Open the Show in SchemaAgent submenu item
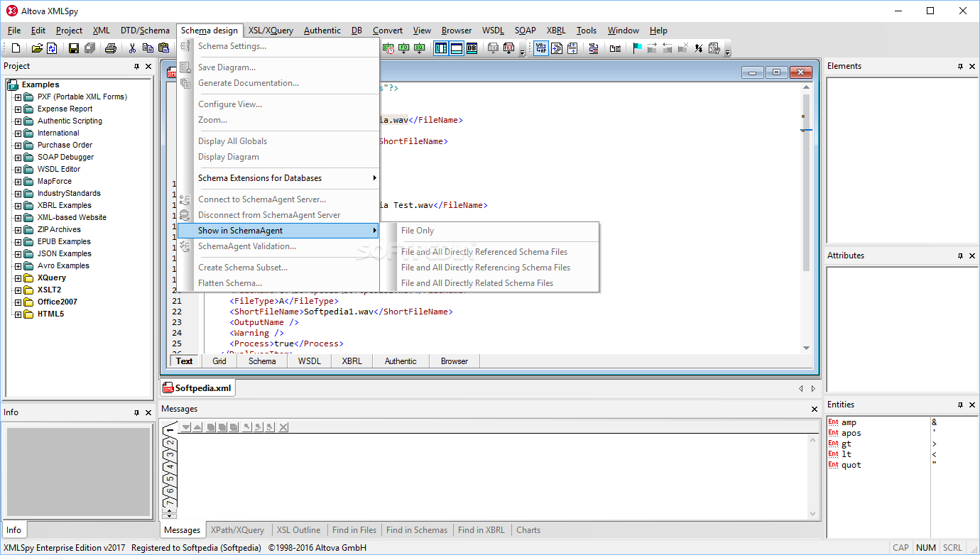Viewport: 980px width, 555px height. pos(278,231)
